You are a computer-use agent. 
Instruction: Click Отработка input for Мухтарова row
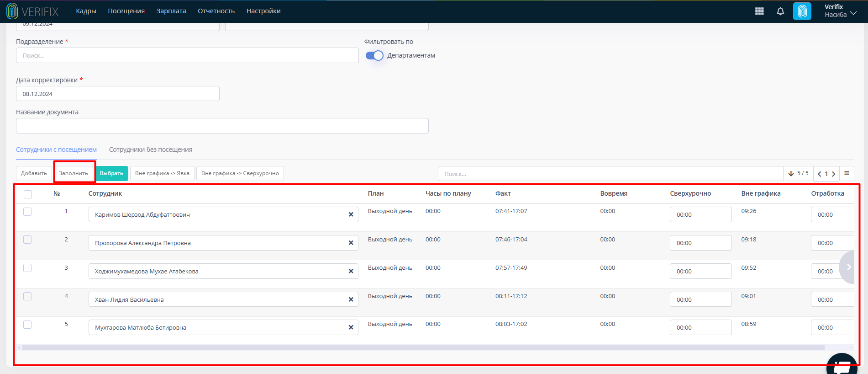pos(832,327)
